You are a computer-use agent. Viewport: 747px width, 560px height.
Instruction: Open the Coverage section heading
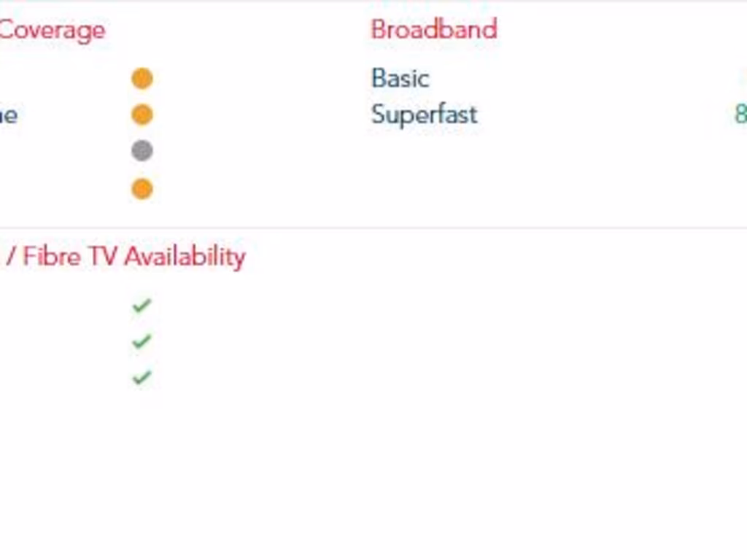(x=52, y=31)
